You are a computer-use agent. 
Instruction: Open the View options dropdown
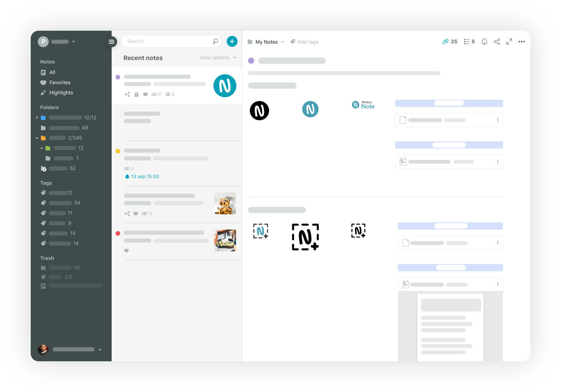click(x=218, y=58)
